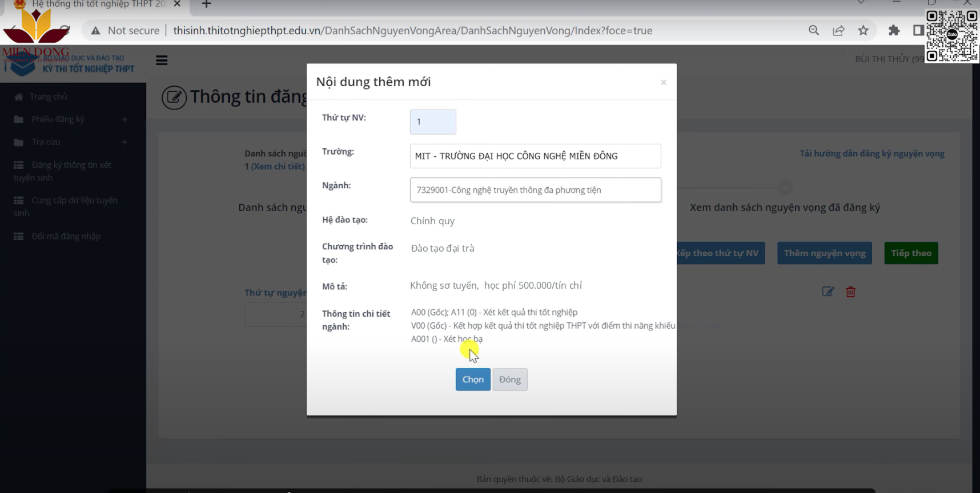Image resolution: width=980 pixels, height=493 pixels.
Task: Click the browser address bar URL
Action: (412, 31)
